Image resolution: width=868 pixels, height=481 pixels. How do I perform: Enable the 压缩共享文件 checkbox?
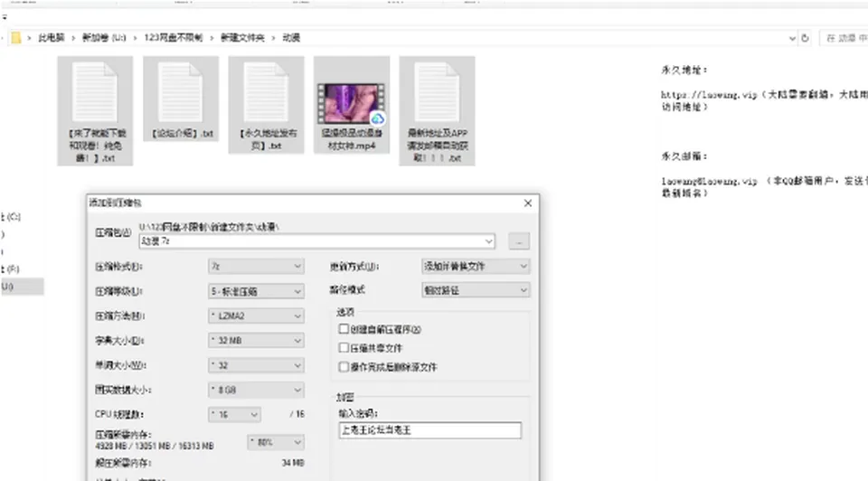(x=344, y=347)
